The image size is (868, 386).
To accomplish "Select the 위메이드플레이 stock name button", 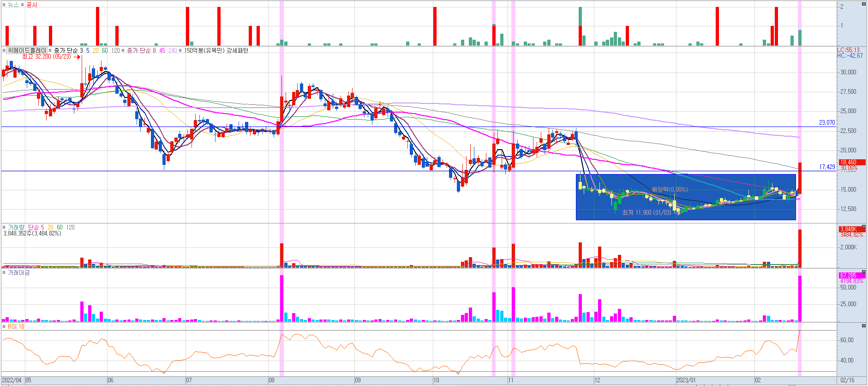I will 27,50.
